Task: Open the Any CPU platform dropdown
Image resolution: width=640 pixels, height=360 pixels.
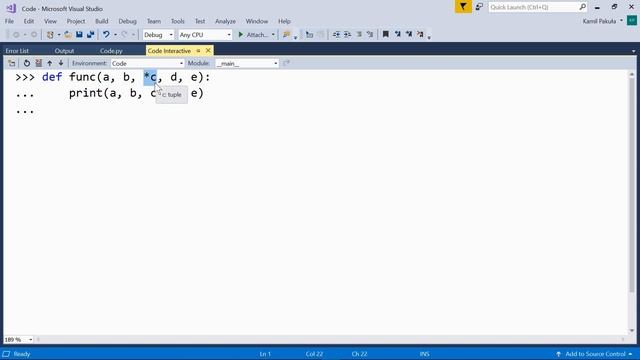Action: tap(205, 35)
